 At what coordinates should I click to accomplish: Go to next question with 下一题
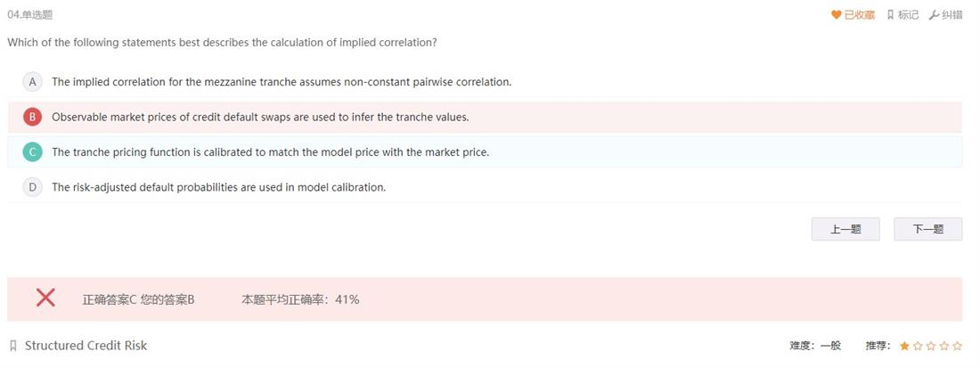pyautogui.click(x=928, y=229)
